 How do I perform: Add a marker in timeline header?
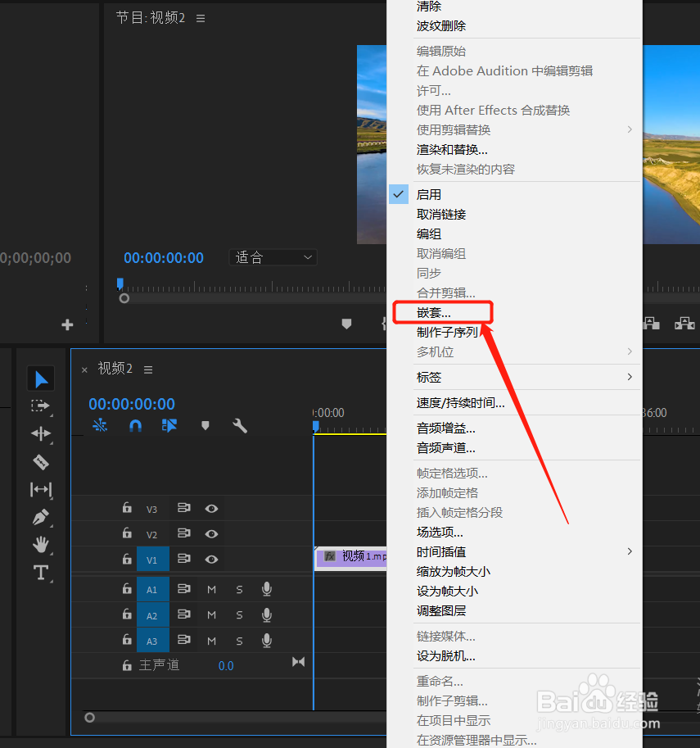point(205,425)
